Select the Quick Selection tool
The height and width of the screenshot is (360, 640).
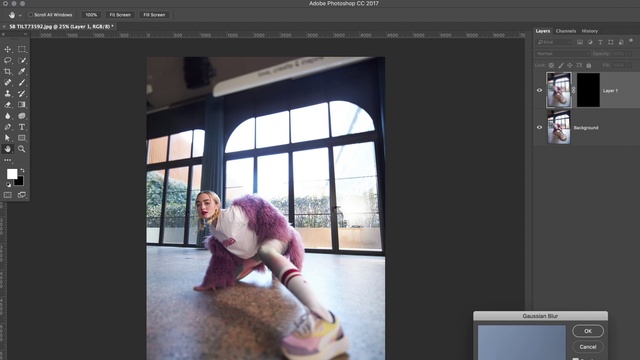(22, 60)
